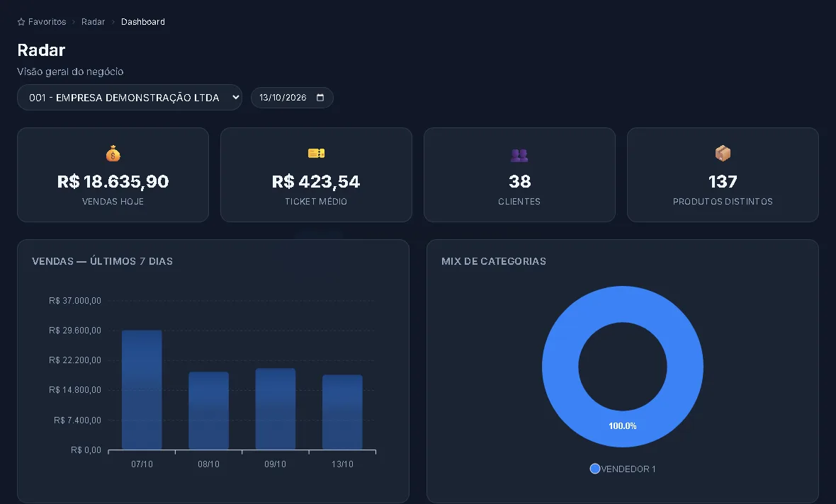This screenshot has width=836, height=504.
Task: Click the ticket icon
Action: (x=316, y=154)
